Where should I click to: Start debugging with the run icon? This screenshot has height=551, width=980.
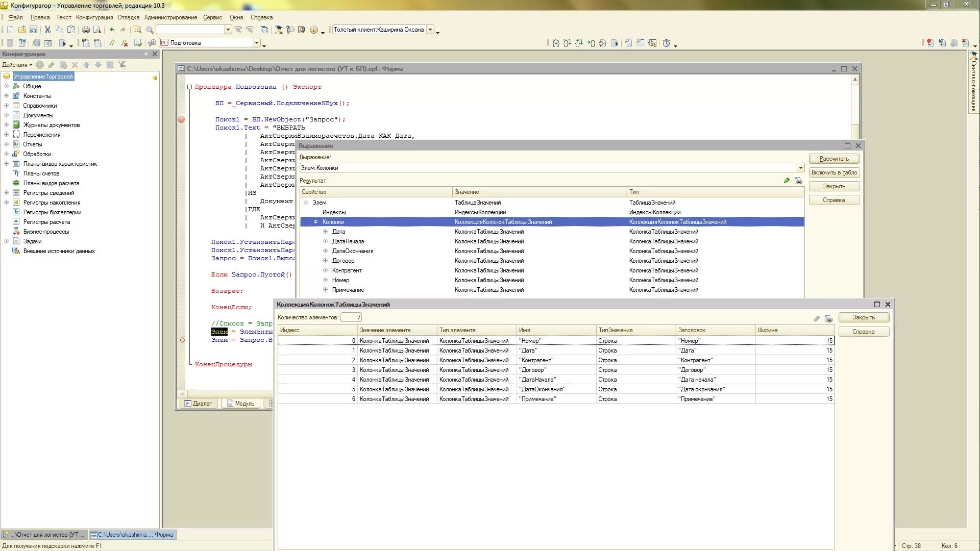click(x=62, y=43)
